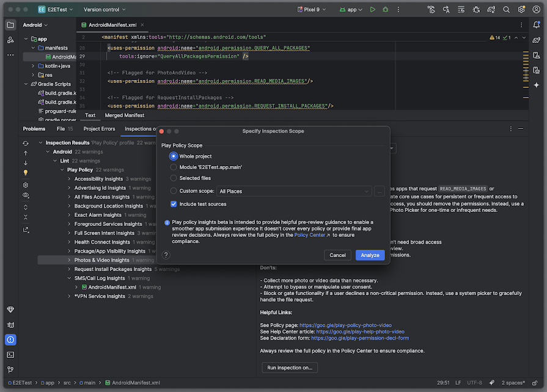Export inspection results with export icon
Viewport: 547px width, 392px height.
(26, 230)
